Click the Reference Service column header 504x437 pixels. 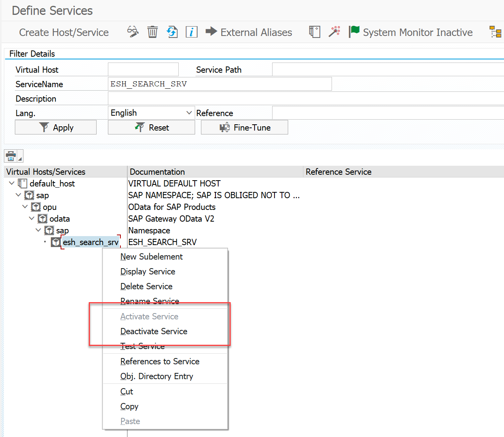[x=404, y=172]
